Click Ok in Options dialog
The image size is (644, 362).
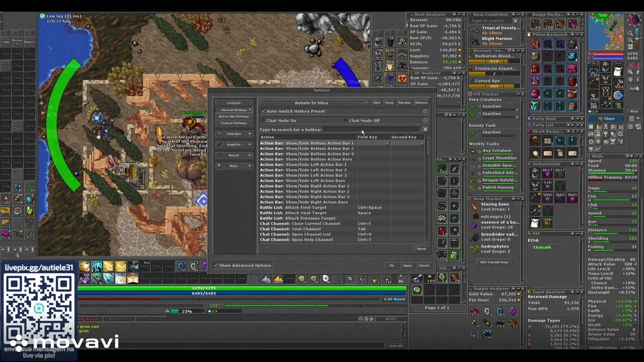tap(391, 265)
